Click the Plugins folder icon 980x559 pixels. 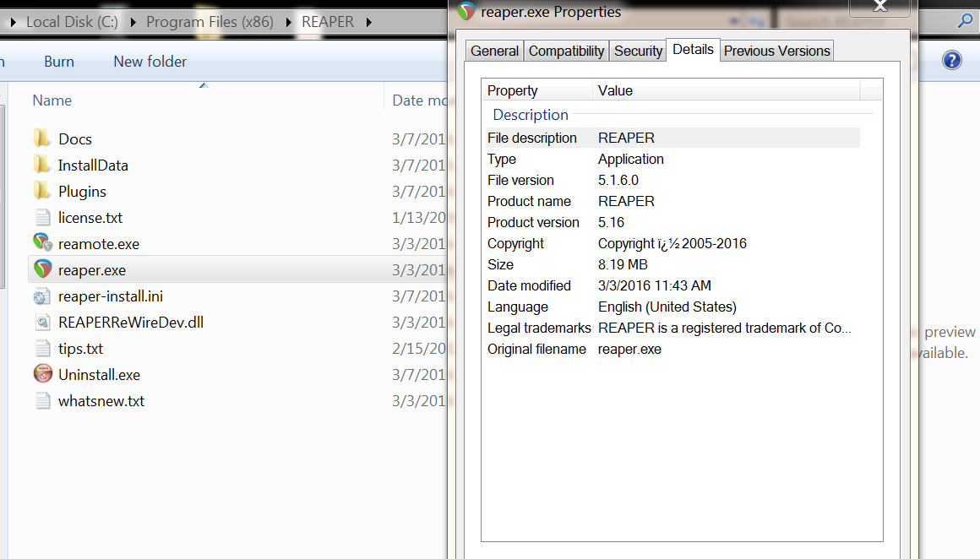point(42,191)
